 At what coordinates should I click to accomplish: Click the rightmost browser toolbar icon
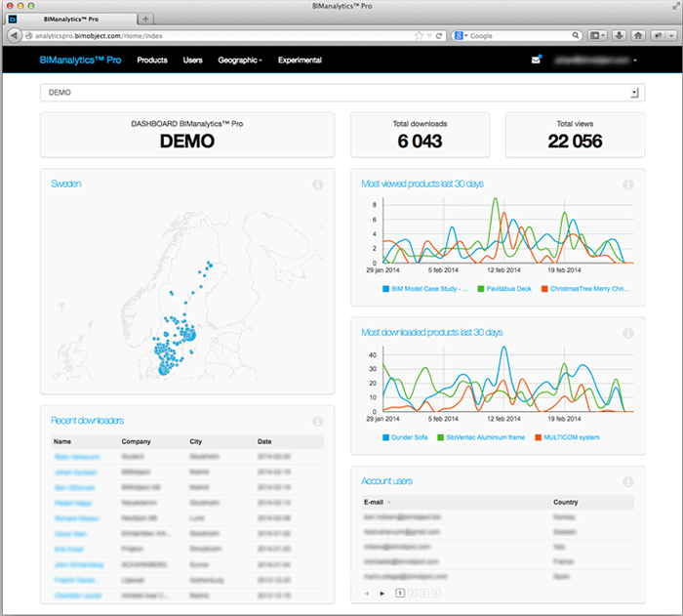[659, 36]
